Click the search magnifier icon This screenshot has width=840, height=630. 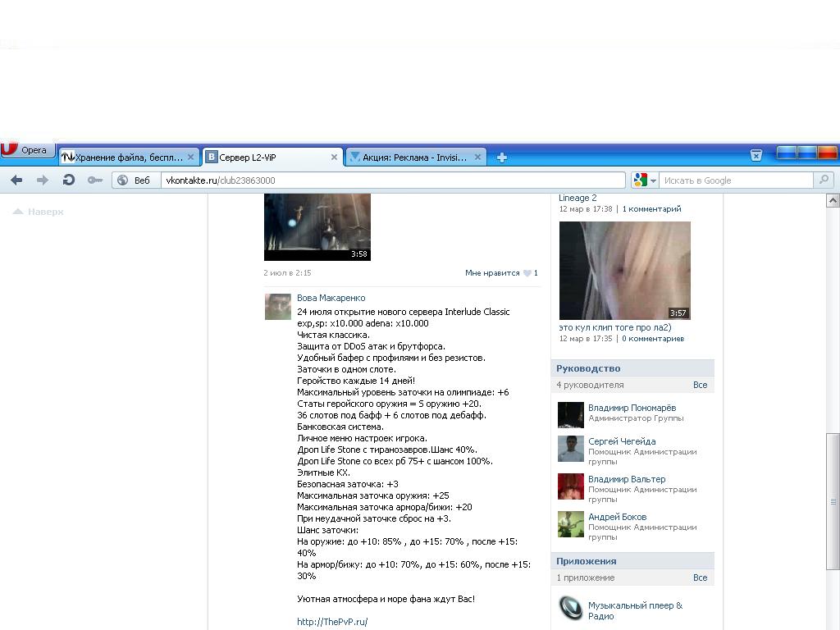[x=824, y=180]
